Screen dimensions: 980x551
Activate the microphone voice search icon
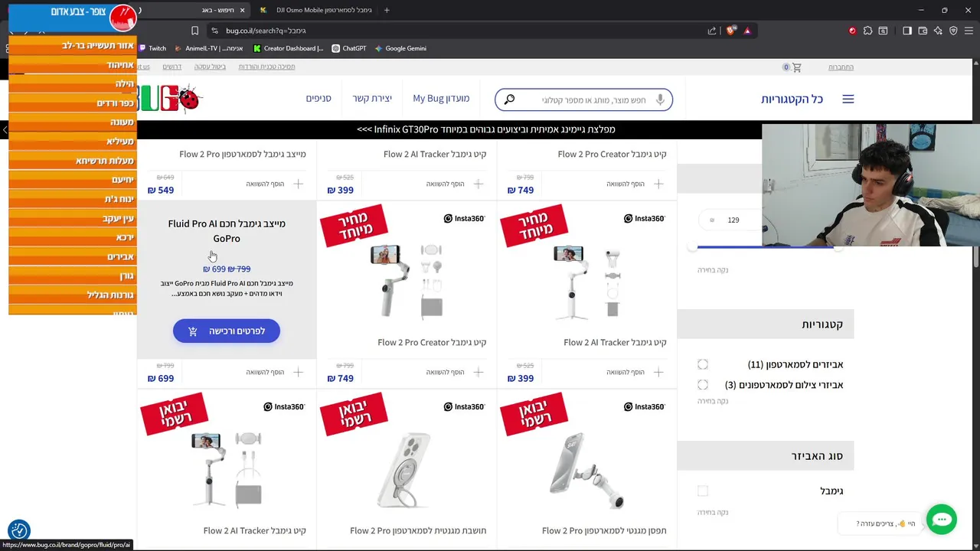point(660,99)
